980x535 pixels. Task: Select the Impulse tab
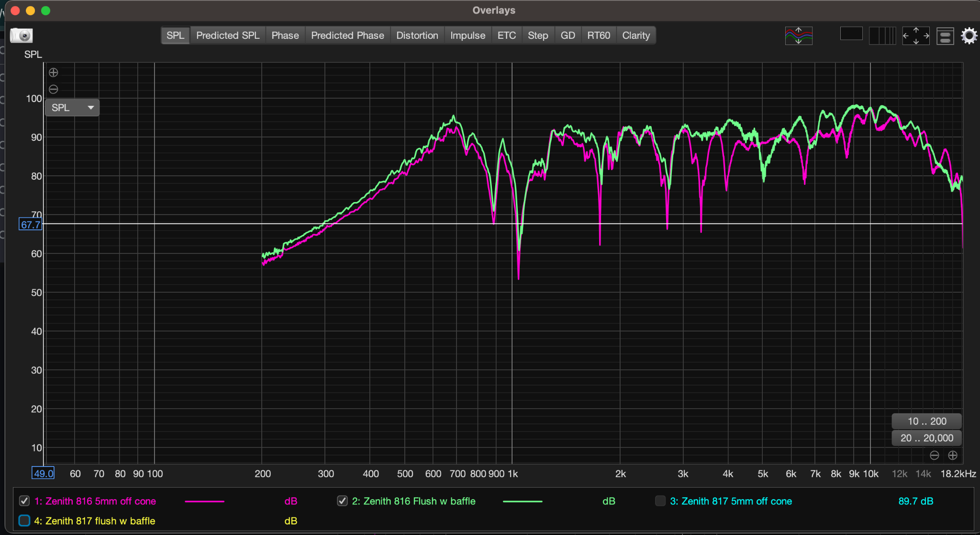(x=468, y=35)
